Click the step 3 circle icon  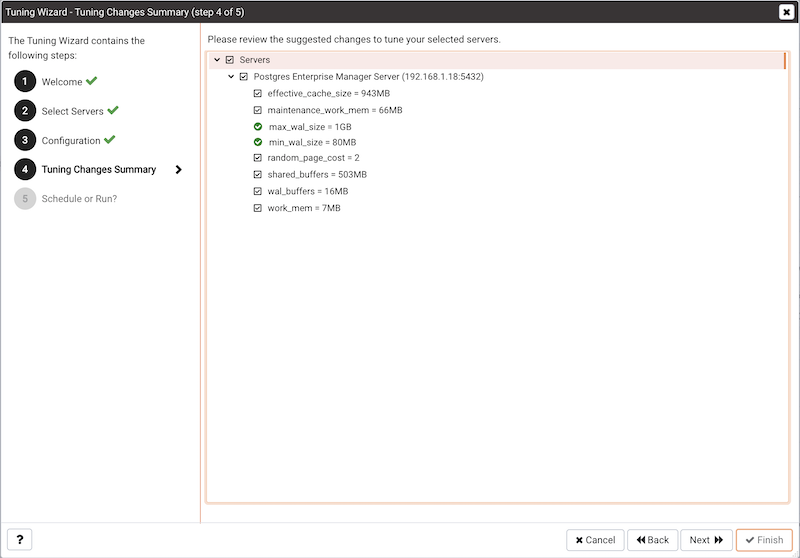pyautogui.click(x=25, y=140)
